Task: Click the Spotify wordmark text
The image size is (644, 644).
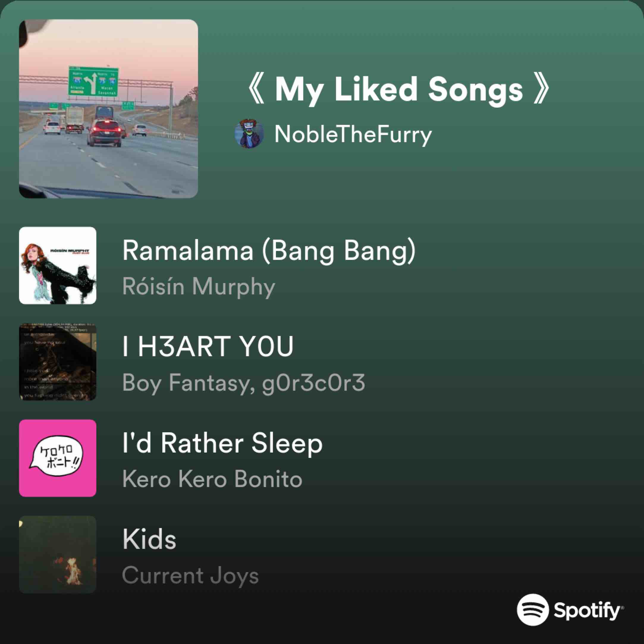Action: coord(589,611)
